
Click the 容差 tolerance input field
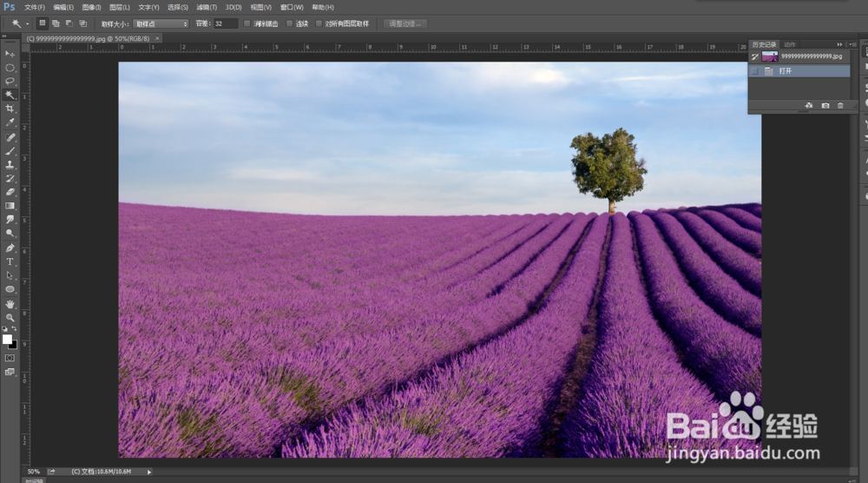pos(226,23)
